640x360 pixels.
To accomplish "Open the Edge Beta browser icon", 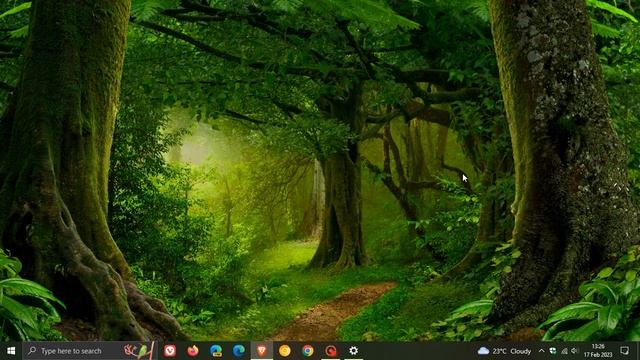I will pyautogui.click(x=216, y=351).
